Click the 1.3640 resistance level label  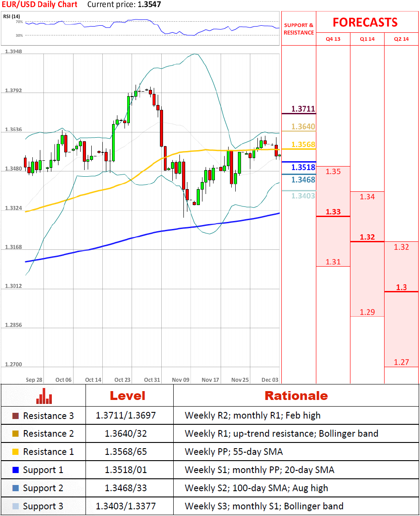click(303, 127)
